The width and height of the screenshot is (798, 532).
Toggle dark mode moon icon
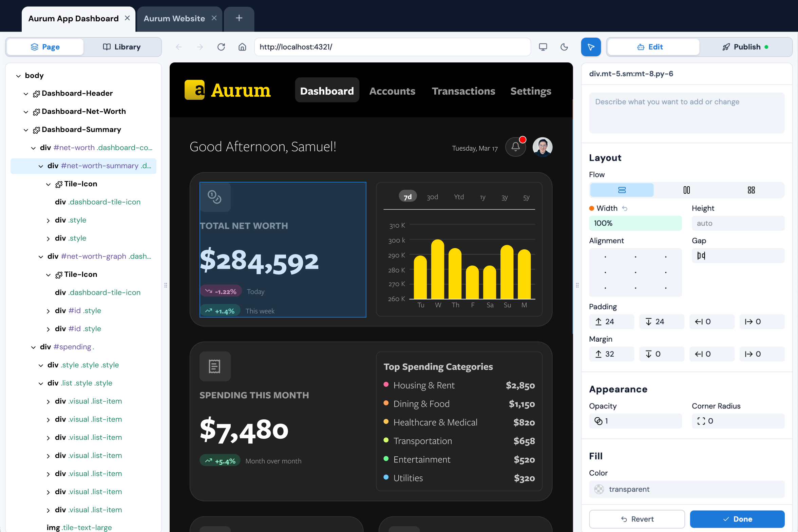[x=564, y=47]
